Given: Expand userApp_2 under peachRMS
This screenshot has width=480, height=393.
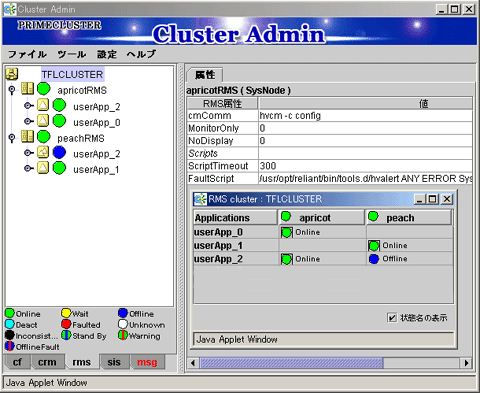Looking at the screenshot, I should (28, 153).
